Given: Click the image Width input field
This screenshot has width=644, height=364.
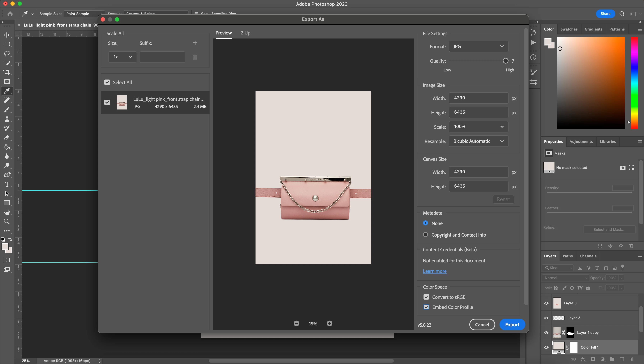Looking at the screenshot, I should [x=478, y=98].
